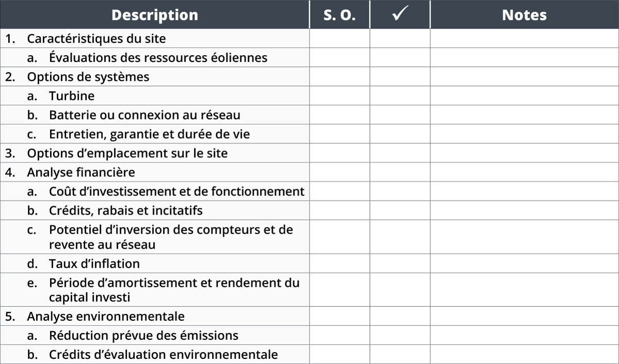Click the checkmark icon column header
The height and width of the screenshot is (364, 619).
400,14
